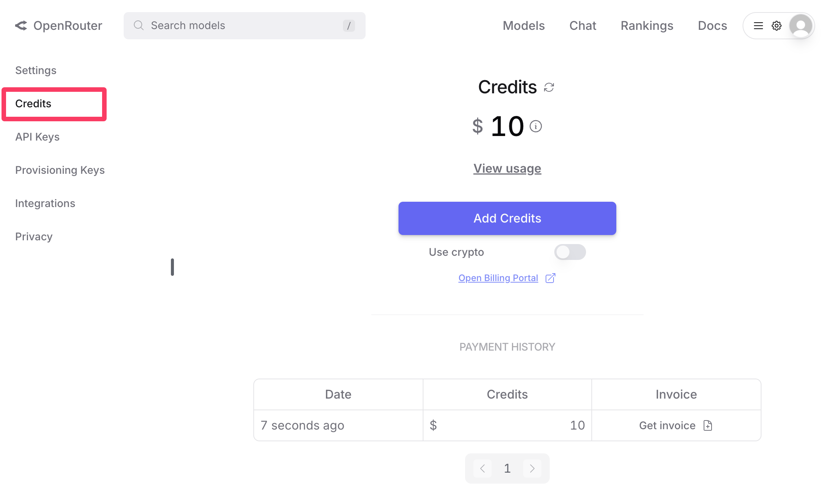Click the OpenRouter logo icon
The height and width of the screenshot is (504, 825).
click(x=21, y=26)
